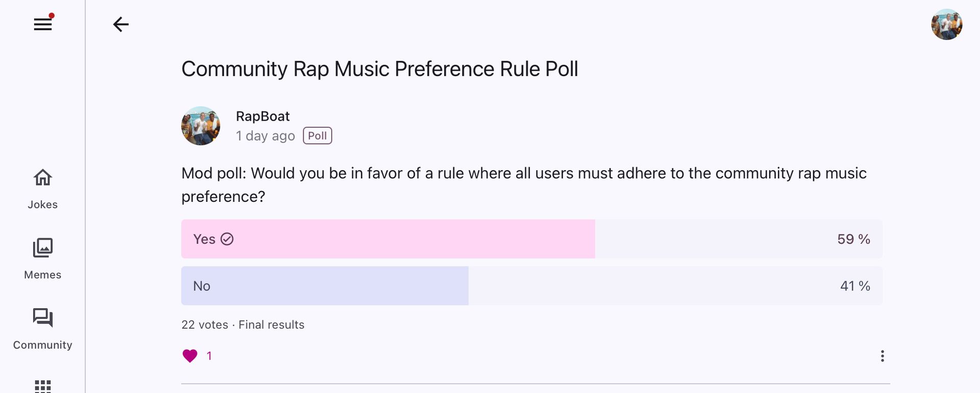Click the 59 % result label
Viewport: 980px width, 393px height.
[853, 239]
